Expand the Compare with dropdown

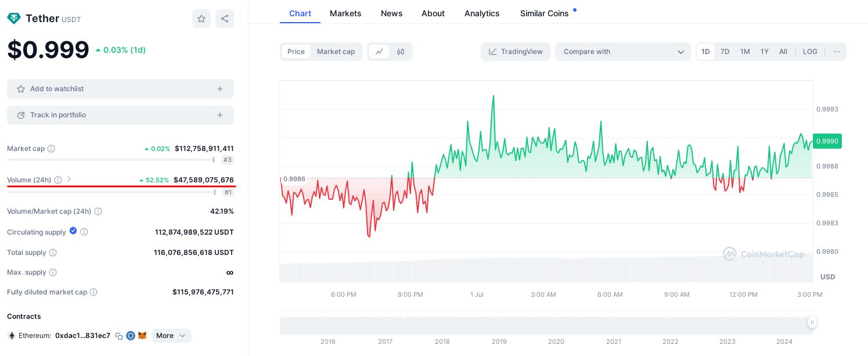(x=623, y=52)
